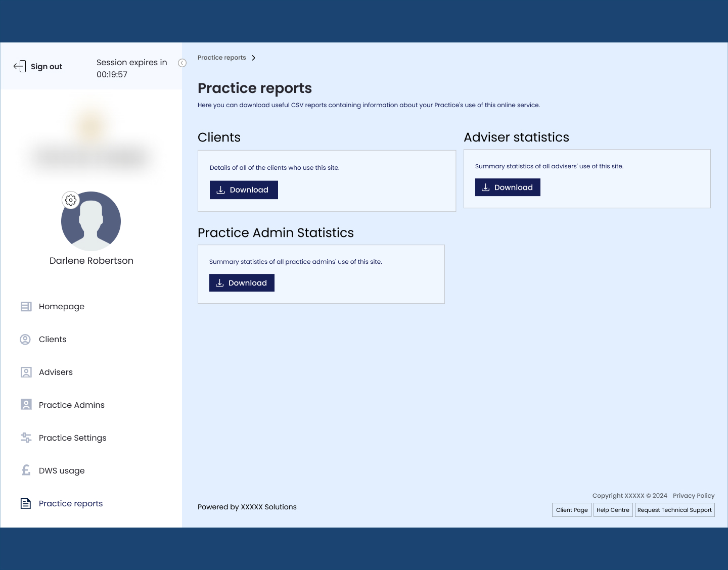Click the Advisers icon in the sidebar

click(x=26, y=372)
